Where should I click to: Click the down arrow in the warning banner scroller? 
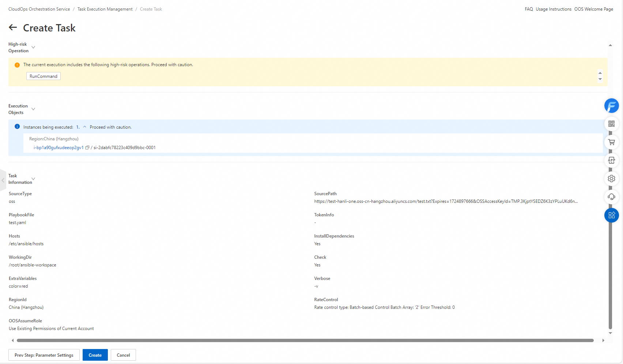(x=600, y=79)
